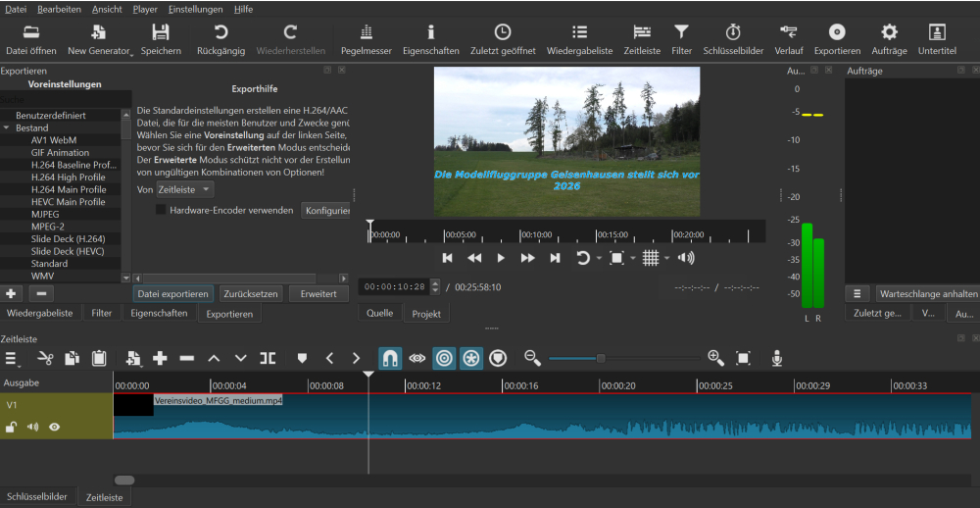Image resolution: width=980 pixels, height=508 pixels.
Task: Open the Verlauf history panel
Action: [789, 40]
